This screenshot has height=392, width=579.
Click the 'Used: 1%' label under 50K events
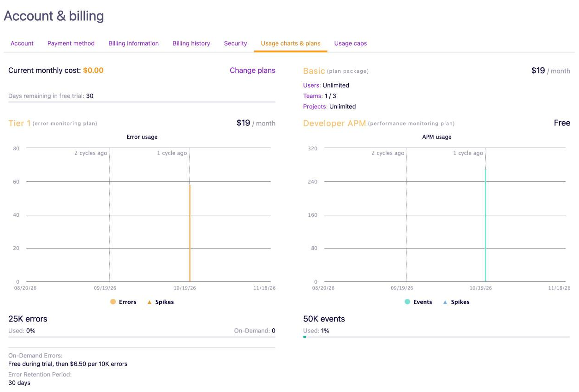coord(316,331)
